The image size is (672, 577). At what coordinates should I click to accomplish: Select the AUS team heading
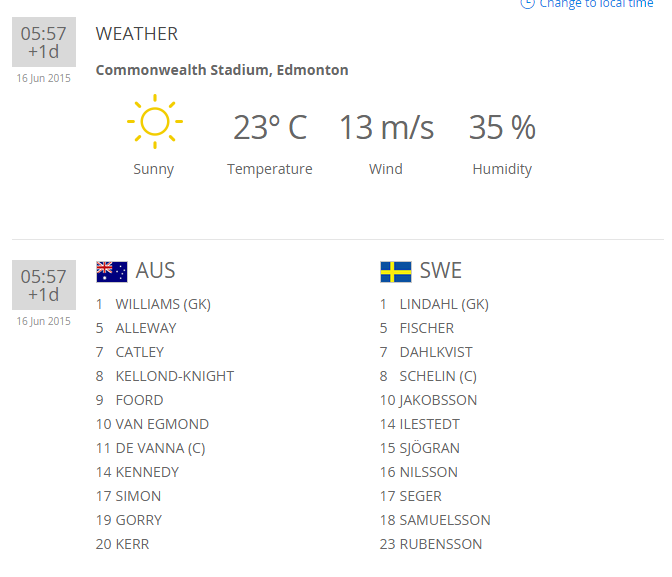click(x=155, y=271)
